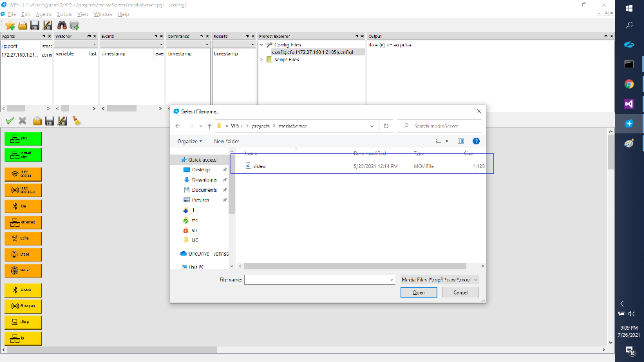Select the green phy block

pos(23,138)
